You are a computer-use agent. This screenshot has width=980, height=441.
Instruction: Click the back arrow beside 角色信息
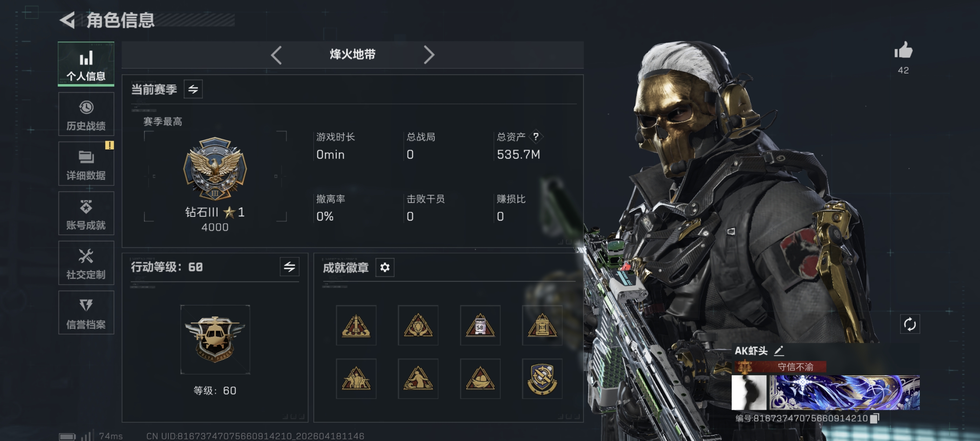tap(68, 20)
